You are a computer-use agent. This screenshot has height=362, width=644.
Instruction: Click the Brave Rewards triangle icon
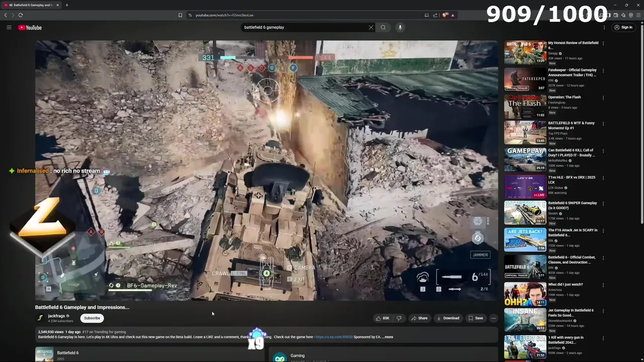(x=452, y=15)
